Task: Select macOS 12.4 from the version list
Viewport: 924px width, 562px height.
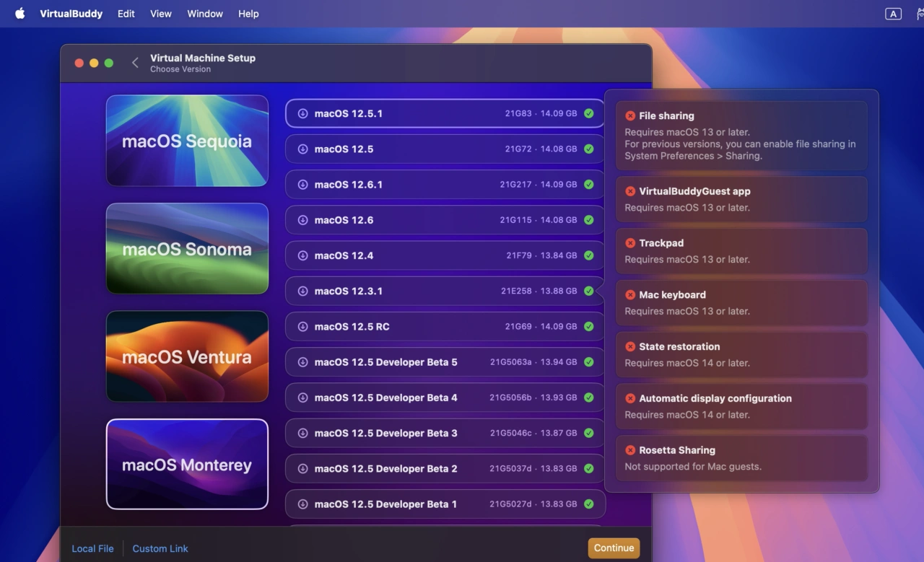Action: 433,255
